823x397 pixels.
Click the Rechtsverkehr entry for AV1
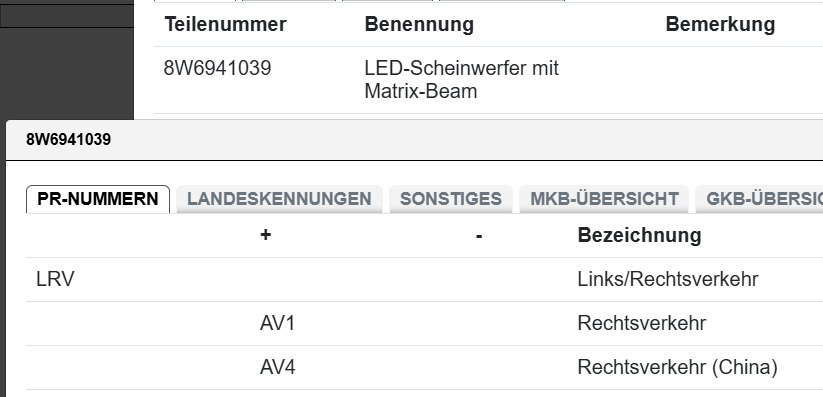[x=641, y=323]
